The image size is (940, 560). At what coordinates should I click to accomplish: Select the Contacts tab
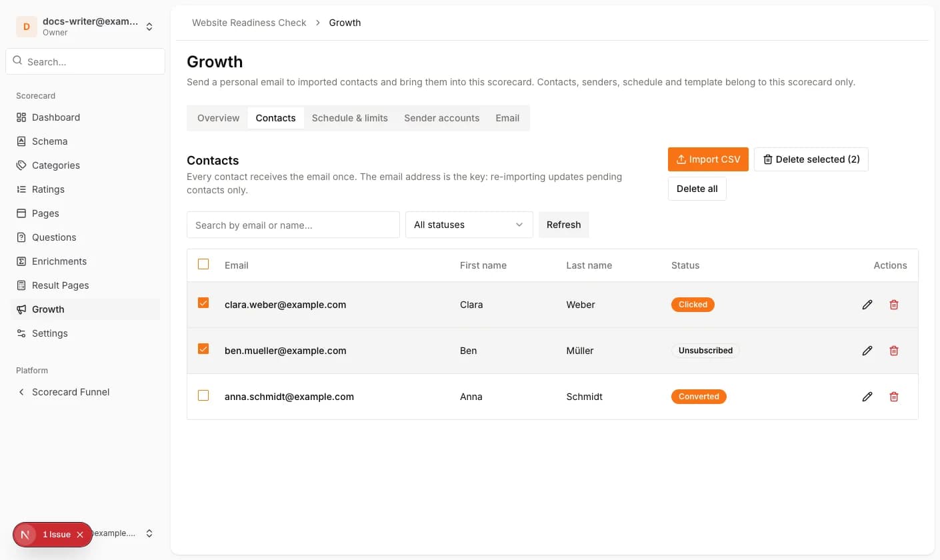pos(275,118)
